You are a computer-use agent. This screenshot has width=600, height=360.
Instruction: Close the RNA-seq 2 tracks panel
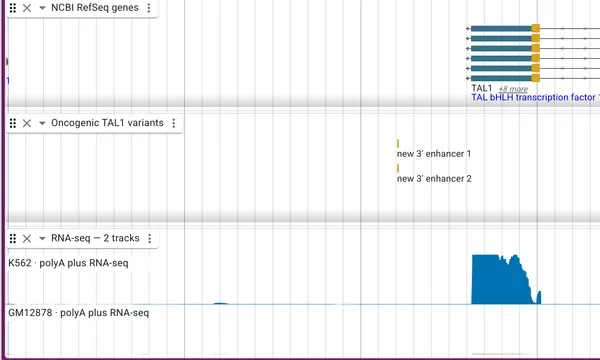click(x=27, y=238)
